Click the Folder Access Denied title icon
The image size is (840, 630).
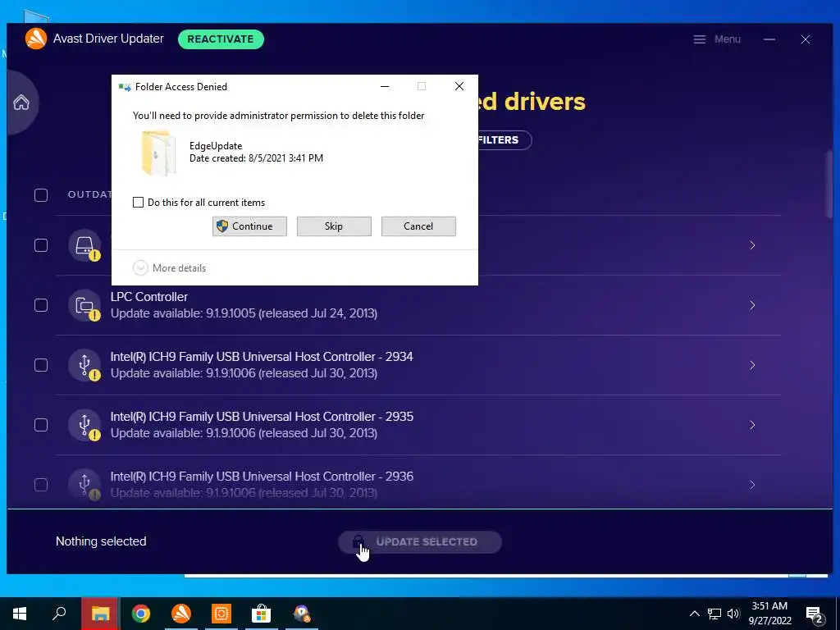(125, 87)
